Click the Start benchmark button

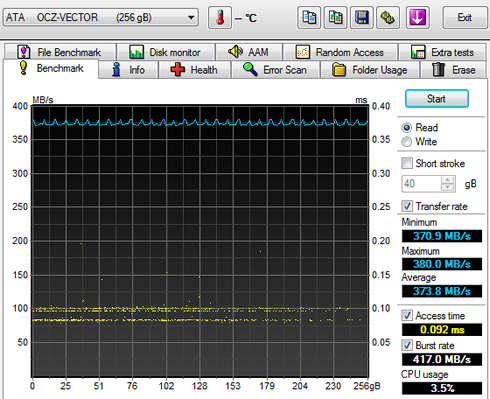click(x=437, y=99)
